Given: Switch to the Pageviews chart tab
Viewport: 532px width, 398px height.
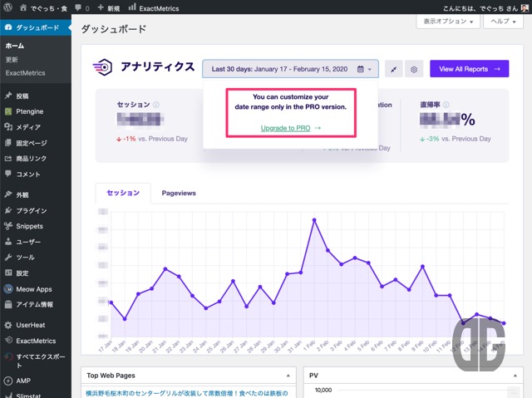Looking at the screenshot, I should 179,193.
